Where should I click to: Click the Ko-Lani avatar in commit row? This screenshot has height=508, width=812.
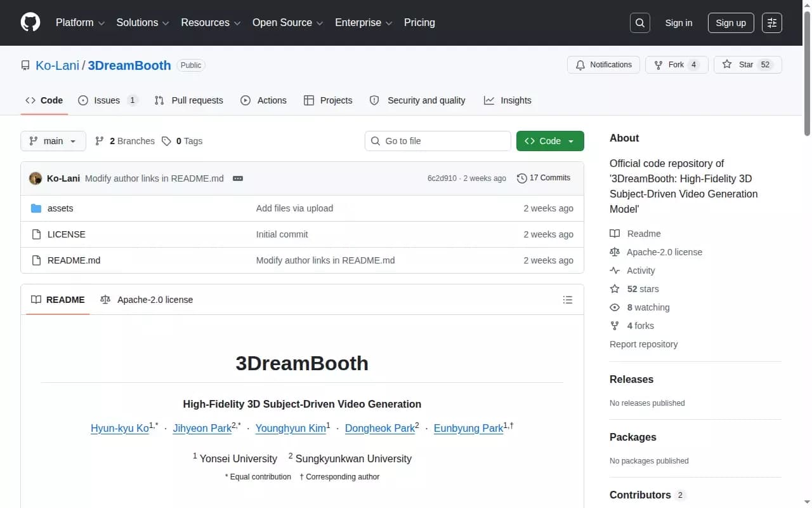[x=36, y=178]
